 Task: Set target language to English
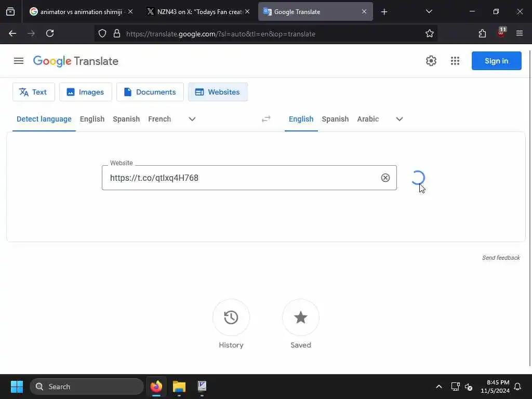click(301, 119)
